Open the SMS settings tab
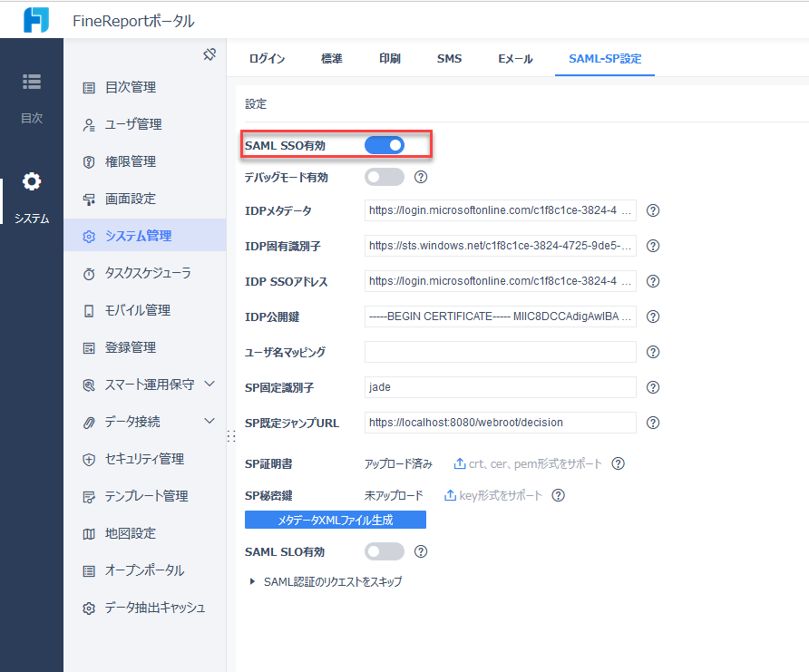The height and width of the screenshot is (672, 809). (x=449, y=57)
